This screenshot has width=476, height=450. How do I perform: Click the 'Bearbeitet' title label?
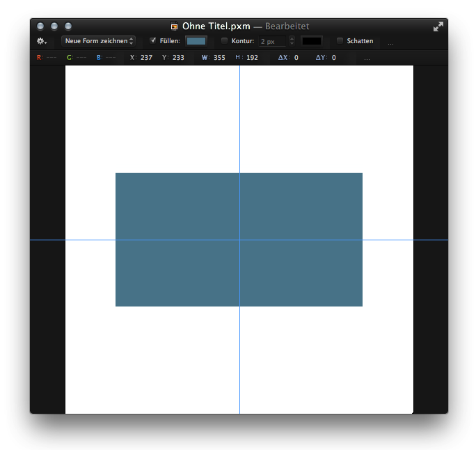pos(287,26)
